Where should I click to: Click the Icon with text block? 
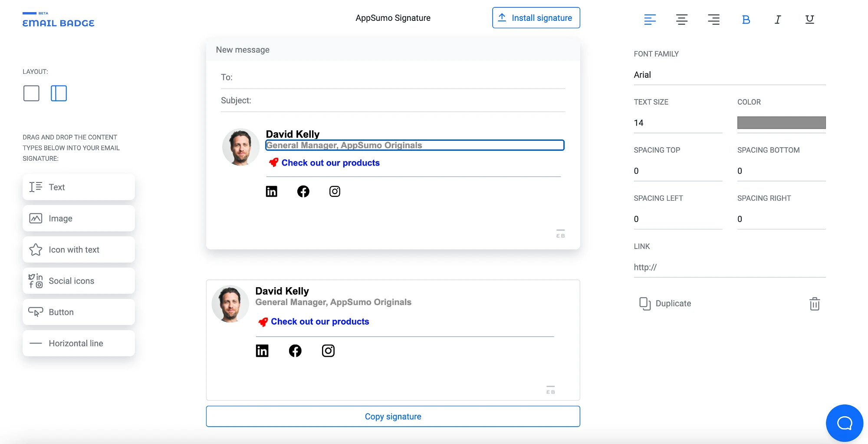click(79, 249)
